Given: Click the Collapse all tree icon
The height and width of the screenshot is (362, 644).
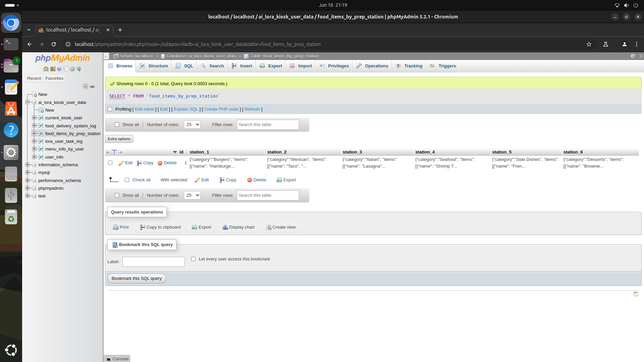Looking at the screenshot, I should pos(86,86).
